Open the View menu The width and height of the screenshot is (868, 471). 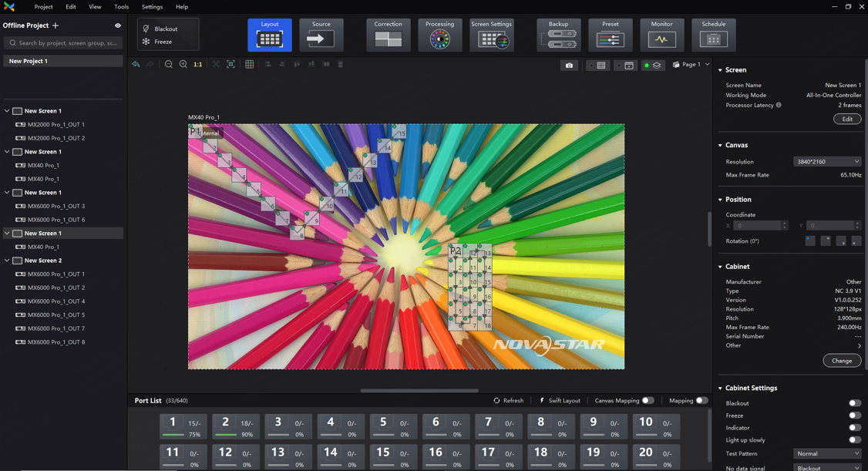96,7
